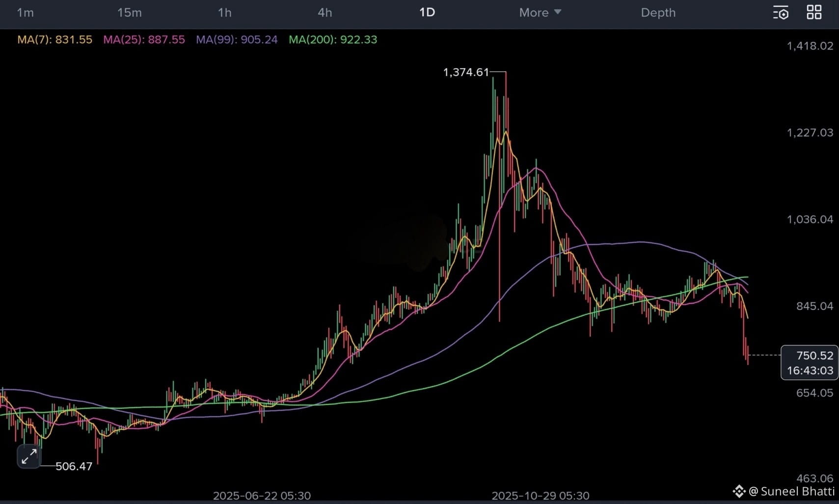
Task: Click the 2025-10-29 05:30 date label
Action: tap(541, 496)
